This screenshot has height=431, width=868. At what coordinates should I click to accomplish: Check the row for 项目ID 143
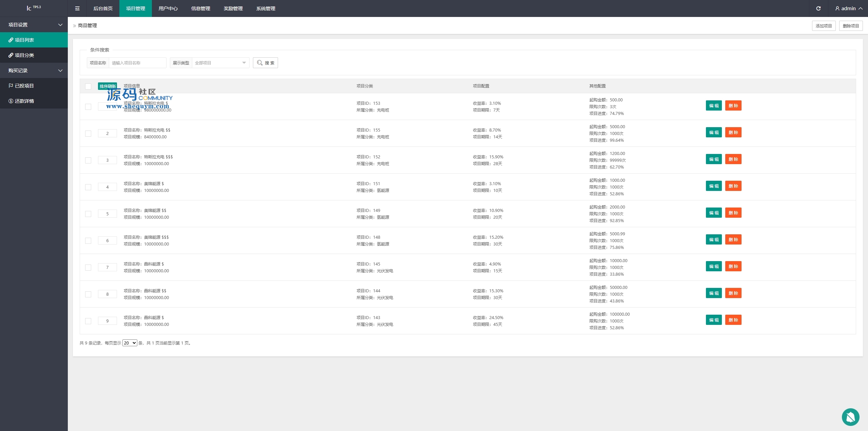(88, 321)
